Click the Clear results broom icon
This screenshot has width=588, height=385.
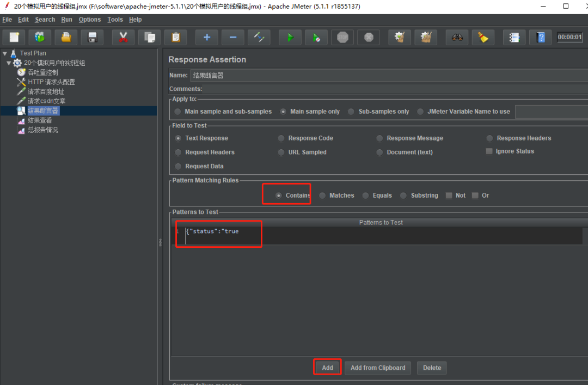click(400, 37)
